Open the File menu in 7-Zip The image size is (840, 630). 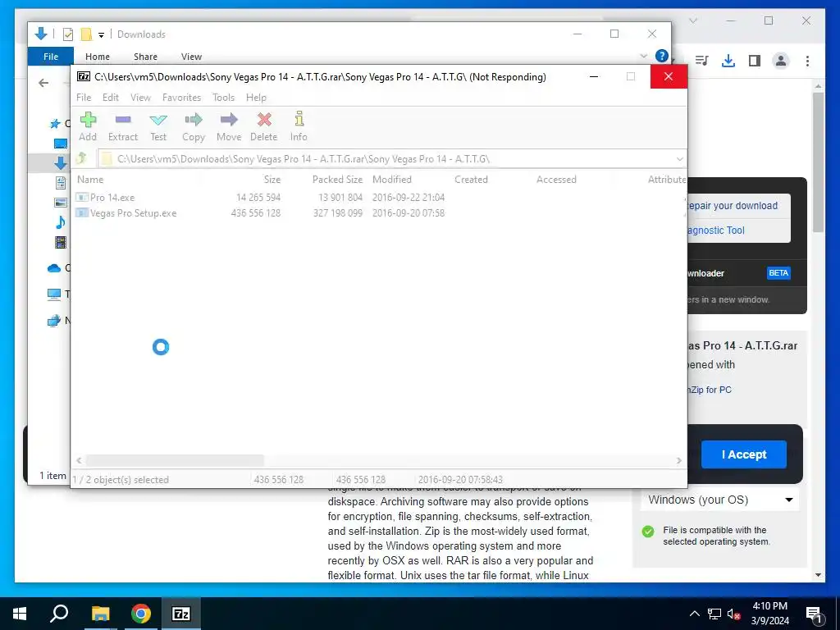click(84, 98)
